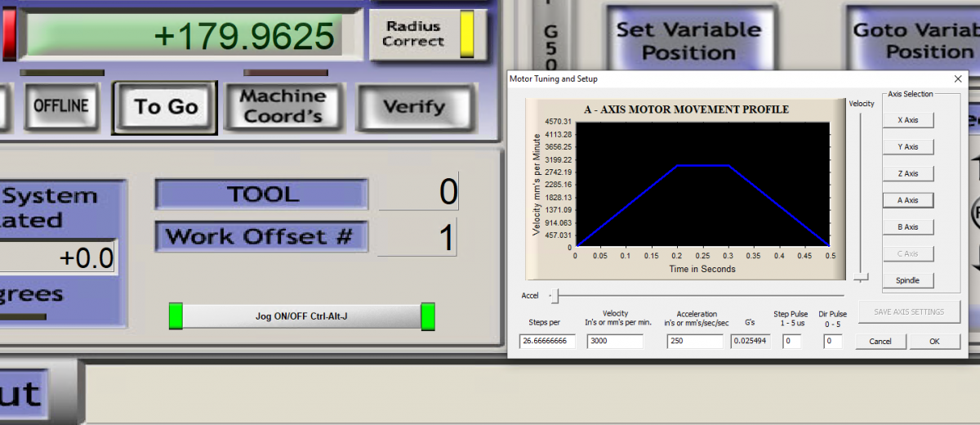
Task: Select the A Axis button
Action: pyautogui.click(x=907, y=200)
